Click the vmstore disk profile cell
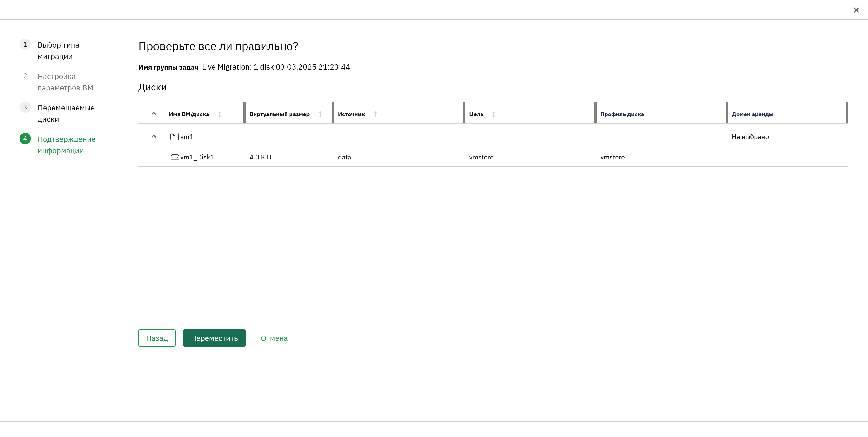The width and height of the screenshot is (868, 437). [612, 158]
